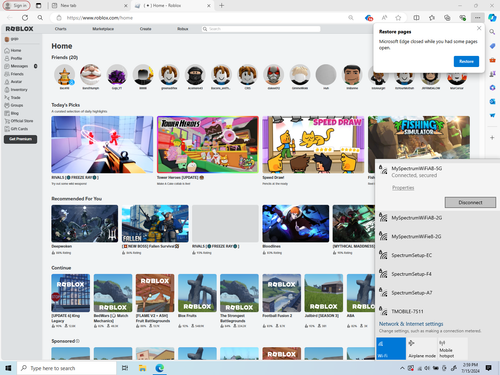Toggle Wi-Fi quick action tile

[391, 348]
